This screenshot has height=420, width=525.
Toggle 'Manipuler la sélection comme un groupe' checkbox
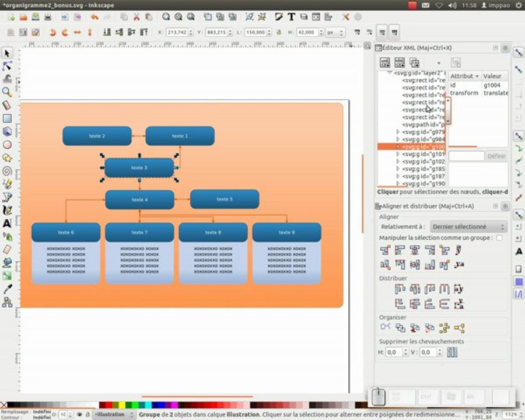point(499,238)
